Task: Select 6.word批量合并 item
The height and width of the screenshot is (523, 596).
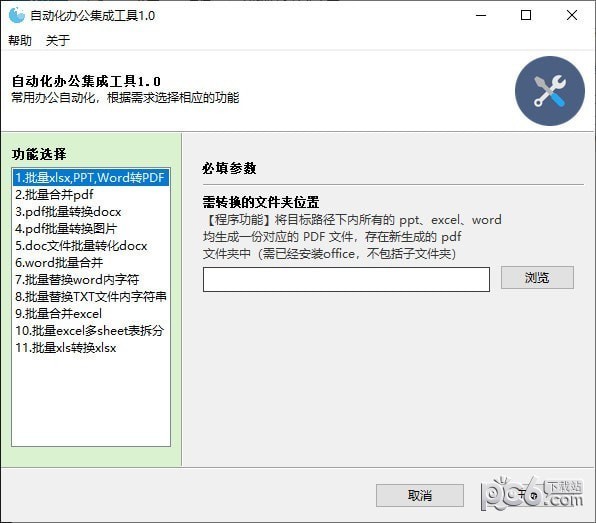Action: point(91,263)
